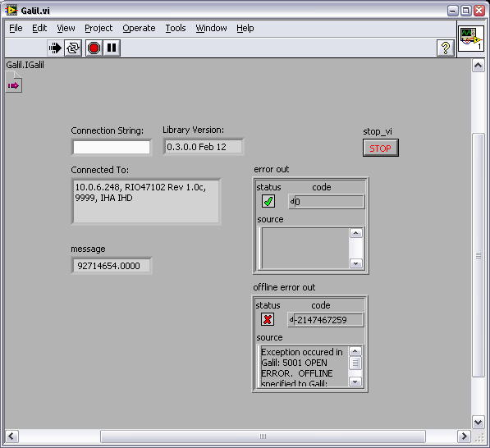Toggle the error out status checkmark
The width and height of the screenshot is (490, 448).
(268, 201)
